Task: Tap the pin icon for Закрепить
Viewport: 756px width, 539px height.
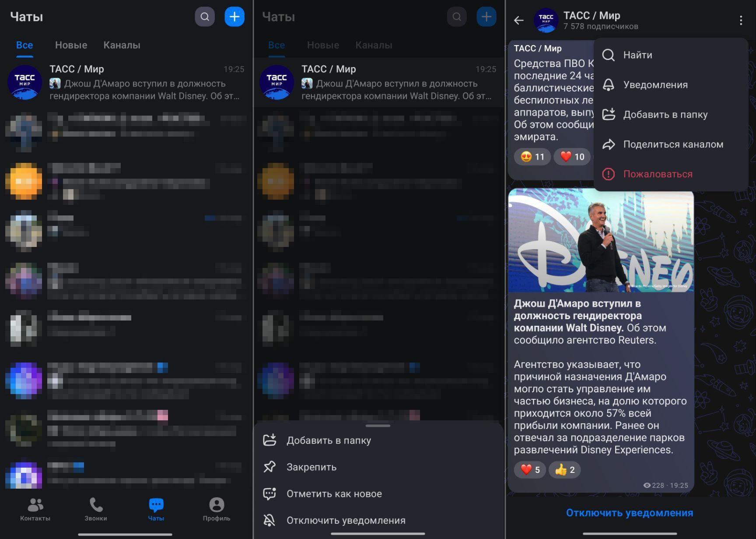Action: point(269,467)
